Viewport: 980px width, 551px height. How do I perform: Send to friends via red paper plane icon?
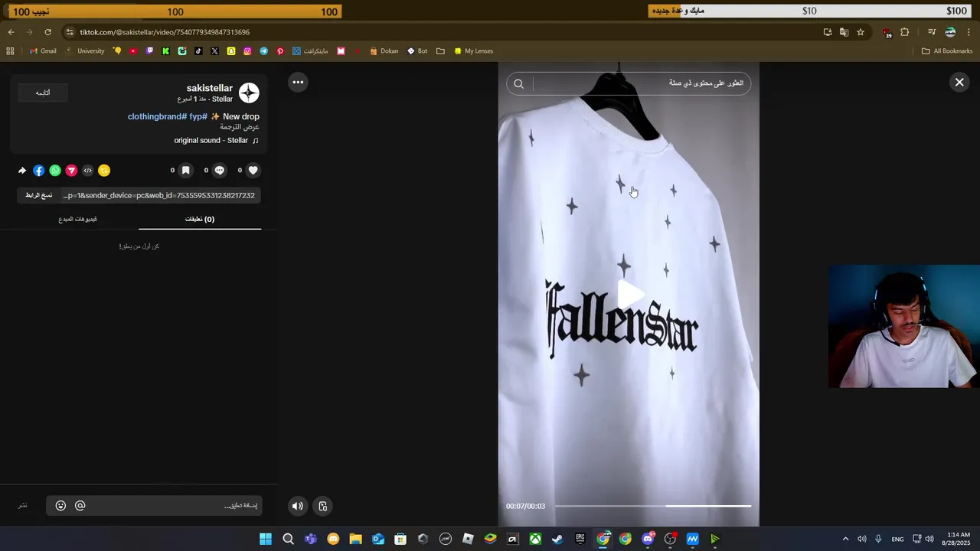coord(71,171)
